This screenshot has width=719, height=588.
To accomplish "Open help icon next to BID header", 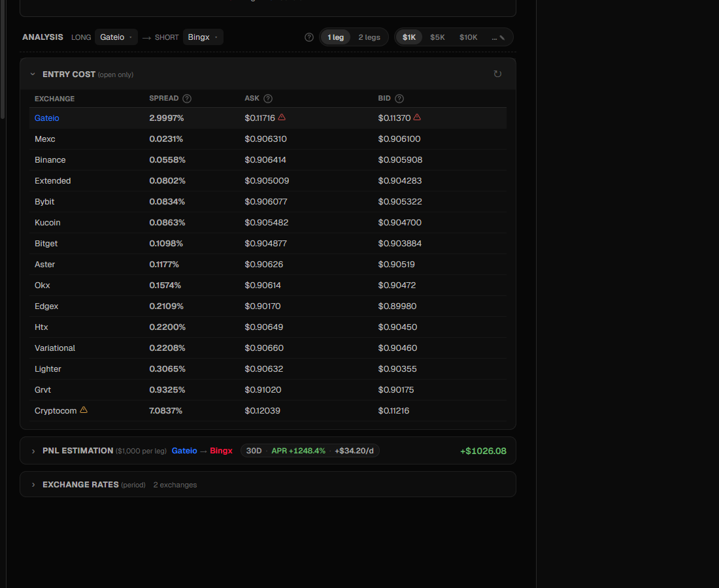I will [x=399, y=99].
